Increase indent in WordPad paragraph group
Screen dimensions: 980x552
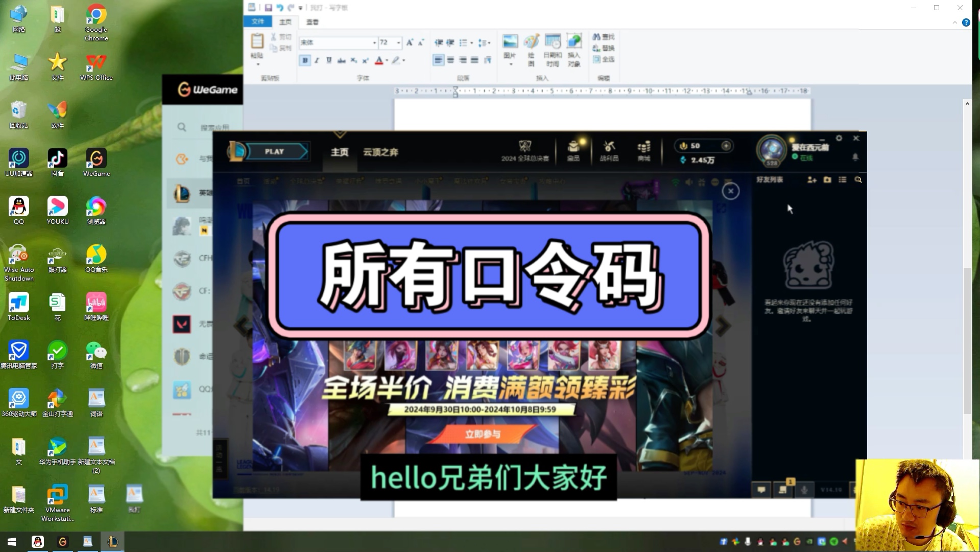pyautogui.click(x=450, y=42)
